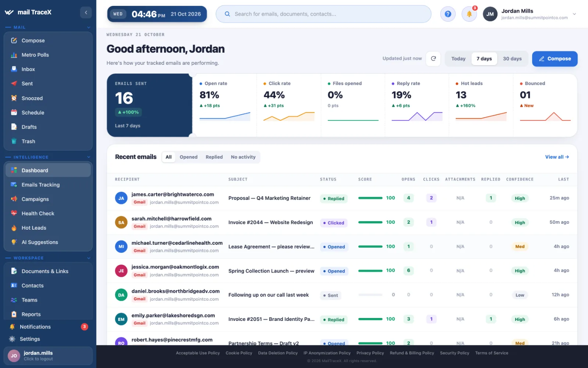The width and height of the screenshot is (588, 368).
Task: Click the help question mark icon
Action: coord(448,14)
